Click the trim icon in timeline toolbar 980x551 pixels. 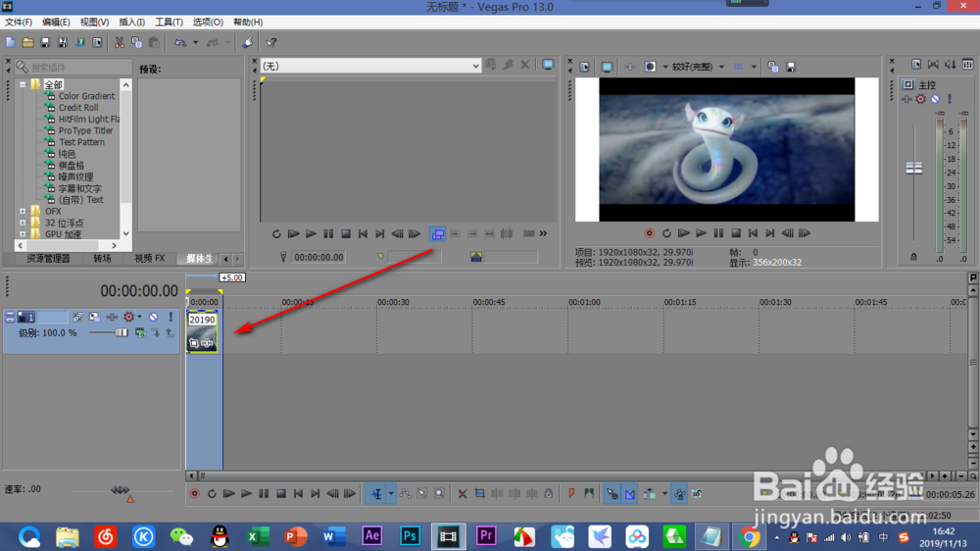coord(480,494)
